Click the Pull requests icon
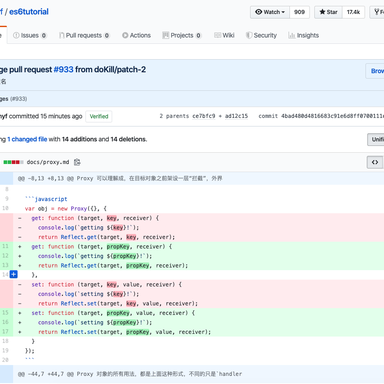 click(61, 35)
